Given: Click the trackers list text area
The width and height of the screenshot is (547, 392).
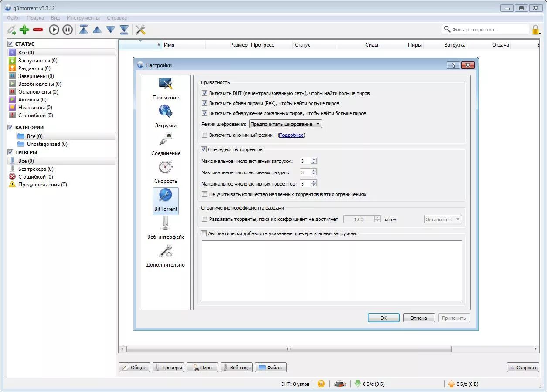Looking at the screenshot, I should [332, 271].
